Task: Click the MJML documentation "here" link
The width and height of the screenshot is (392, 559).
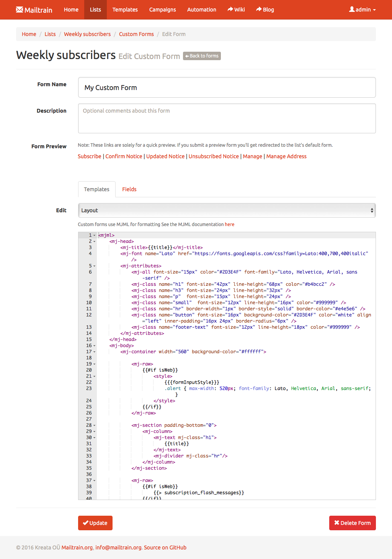Action: point(229,224)
